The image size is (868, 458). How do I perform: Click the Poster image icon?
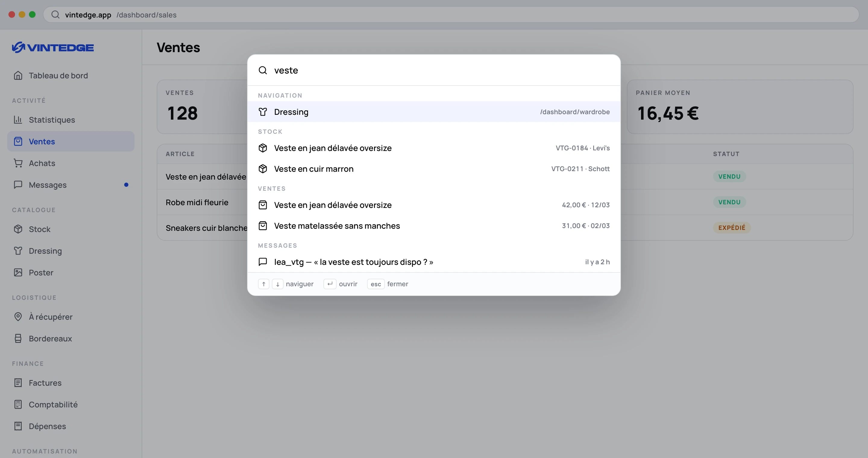coord(18,272)
